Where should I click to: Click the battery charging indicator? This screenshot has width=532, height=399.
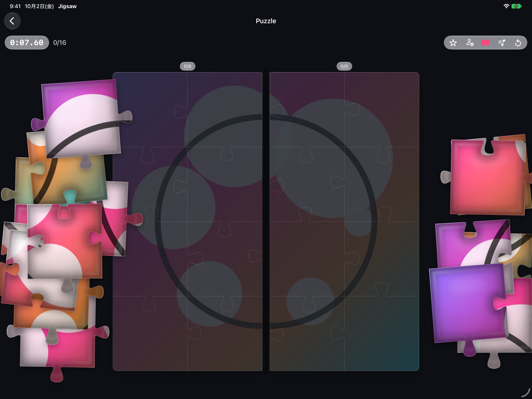(516, 6)
